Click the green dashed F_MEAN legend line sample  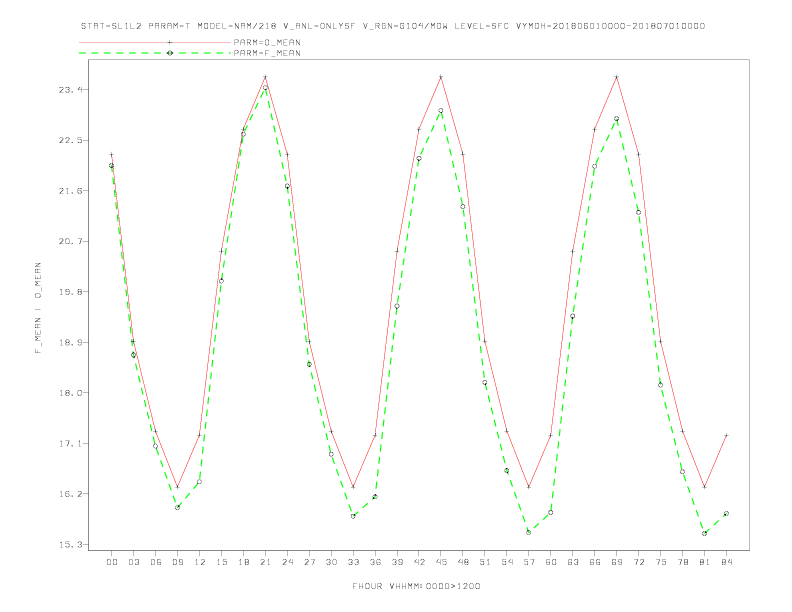coord(155,53)
